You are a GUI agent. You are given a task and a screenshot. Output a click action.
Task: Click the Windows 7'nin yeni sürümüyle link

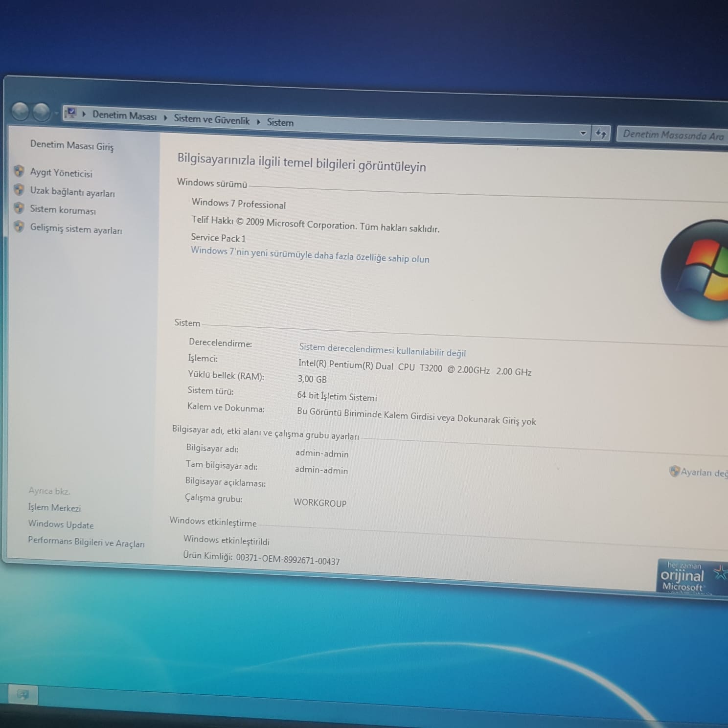pos(310,255)
